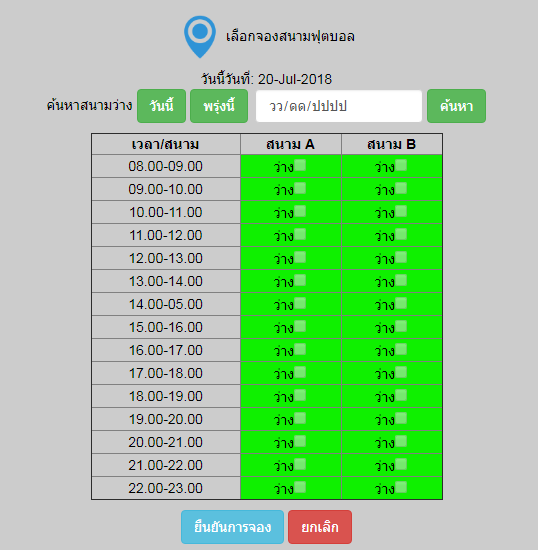The height and width of the screenshot is (550, 538).
Task: Focus the วว/ดด/ปปปป date input field
Action: click(339, 106)
